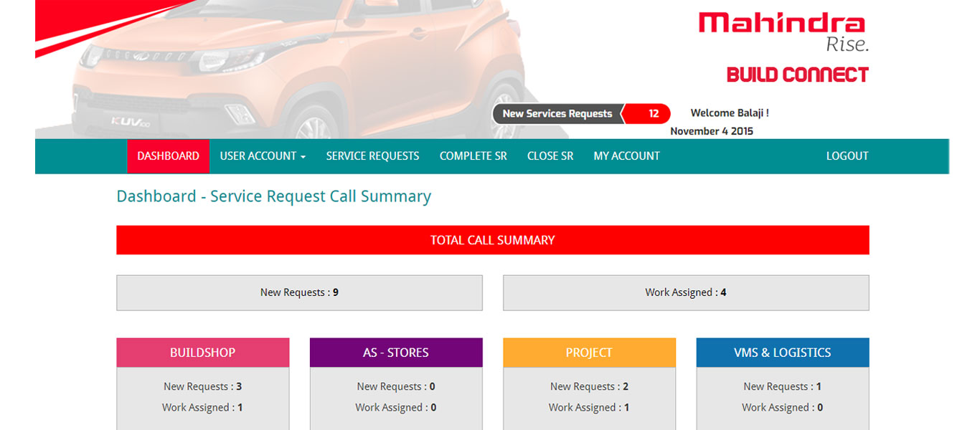980x430 pixels.
Task: Click BUILDSHOP Work Assigned : 1
Action: (202, 408)
